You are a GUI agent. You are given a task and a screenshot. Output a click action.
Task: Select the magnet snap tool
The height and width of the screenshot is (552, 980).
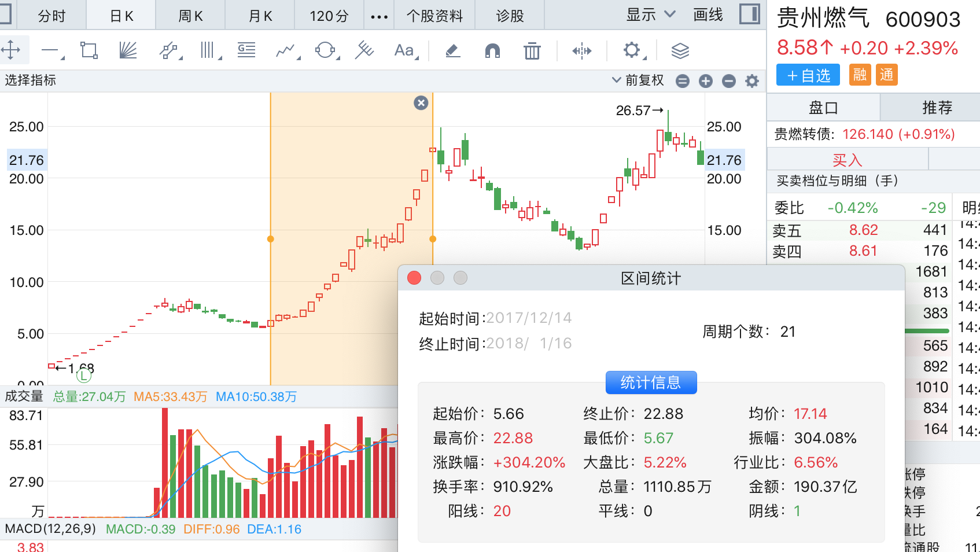[x=492, y=51]
